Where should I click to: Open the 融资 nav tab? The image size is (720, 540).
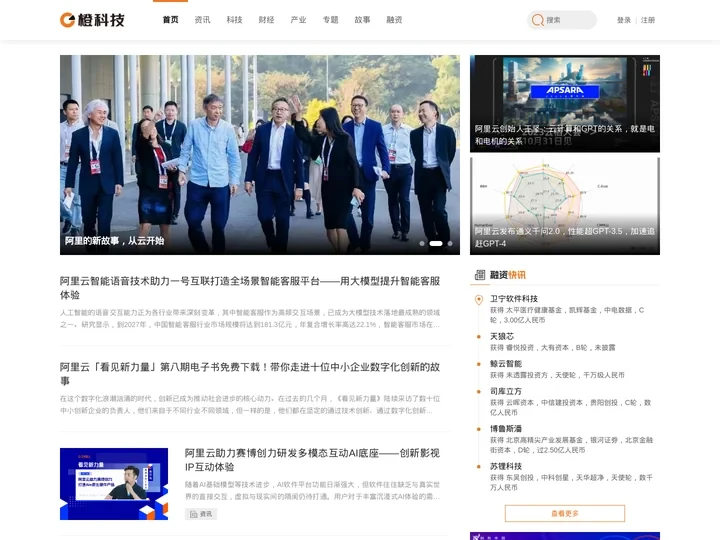coord(394,20)
